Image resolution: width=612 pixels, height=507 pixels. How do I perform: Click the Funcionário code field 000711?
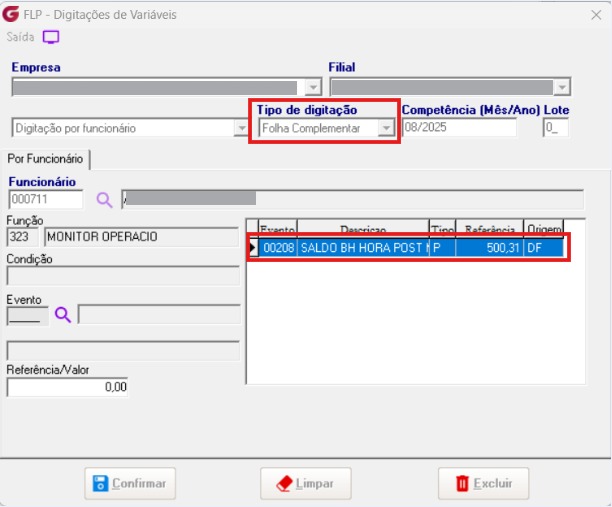[x=46, y=199]
